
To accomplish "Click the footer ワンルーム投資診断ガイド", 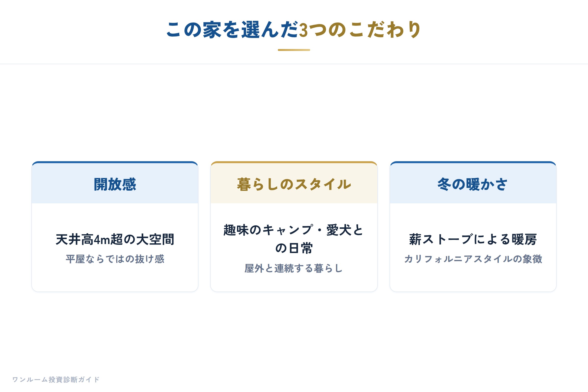I will [x=56, y=380].
